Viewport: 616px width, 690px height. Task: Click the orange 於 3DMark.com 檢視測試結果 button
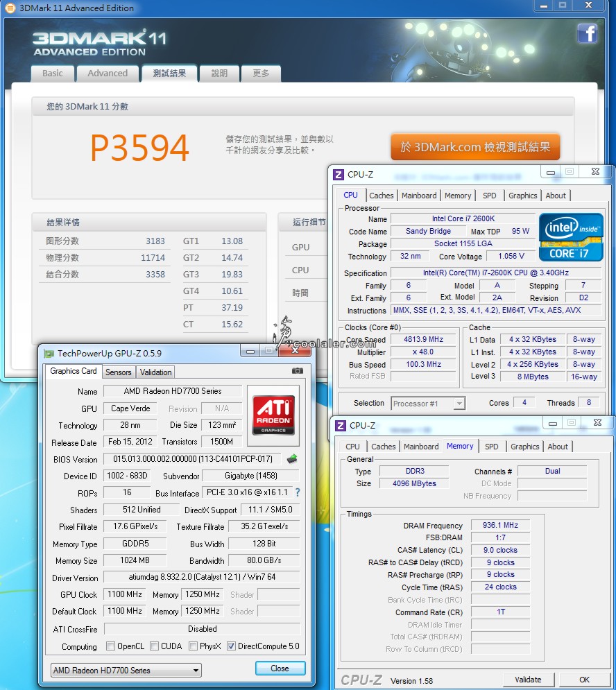point(476,147)
